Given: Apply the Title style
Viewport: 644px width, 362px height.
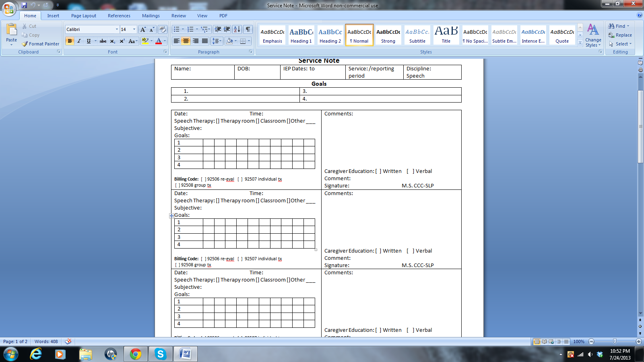Looking at the screenshot, I should [x=446, y=35].
